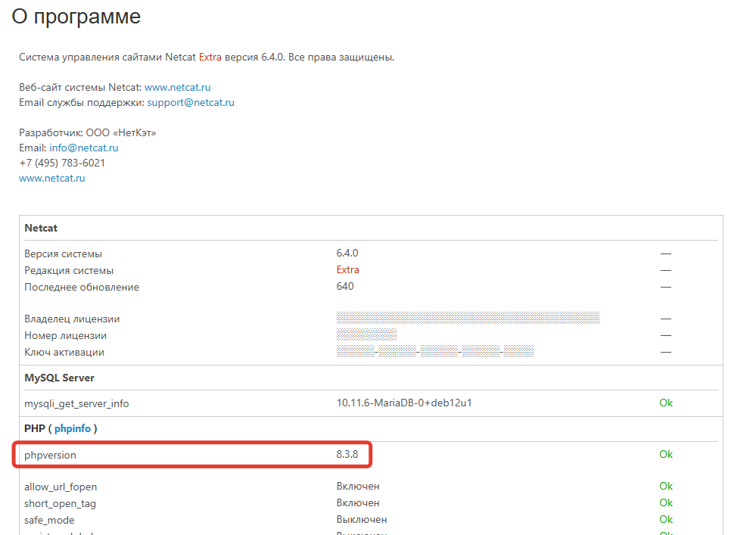756x535 pixels.
Task: Click the 'Редакция системы' row label
Action: [x=69, y=270]
